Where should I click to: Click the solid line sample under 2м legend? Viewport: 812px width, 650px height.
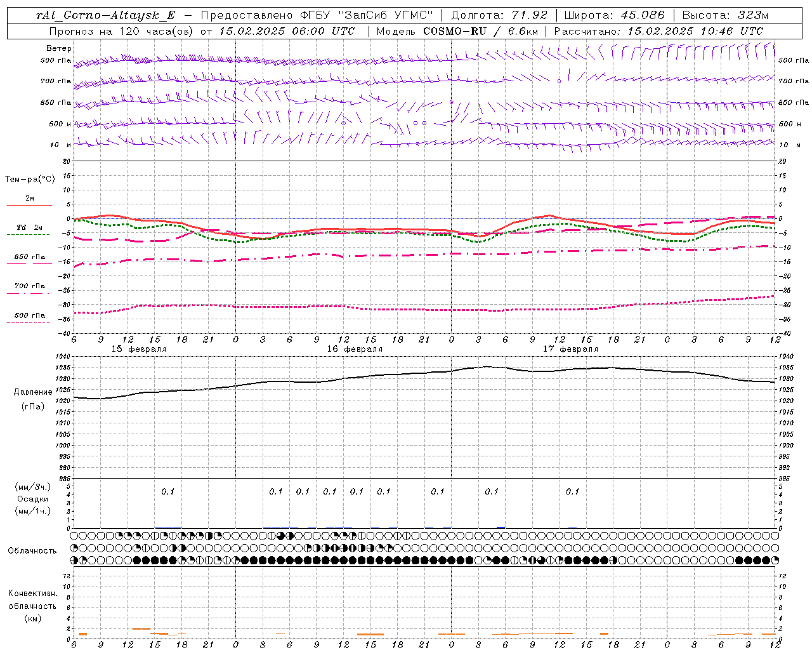click(29, 206)
